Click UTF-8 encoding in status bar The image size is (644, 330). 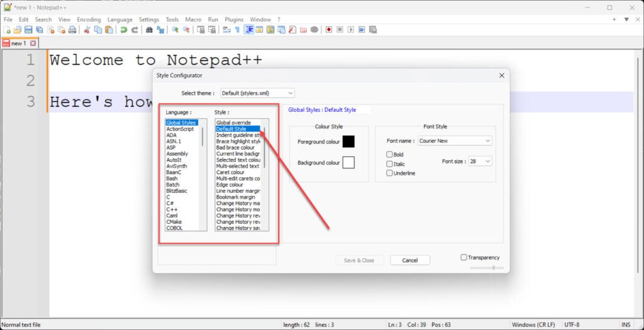(x=572, y=325)
